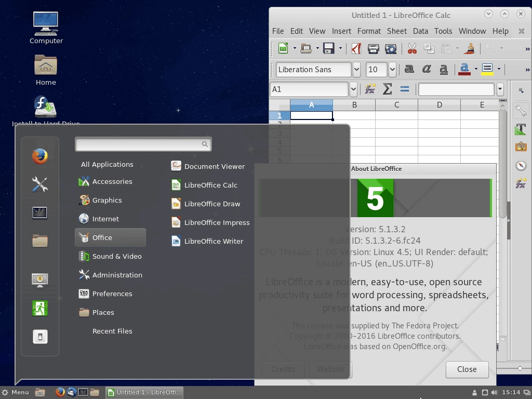Click the New spreadsheet icon in Calc toolbar
Screen dimensions: 532x399
pos(283,48)
